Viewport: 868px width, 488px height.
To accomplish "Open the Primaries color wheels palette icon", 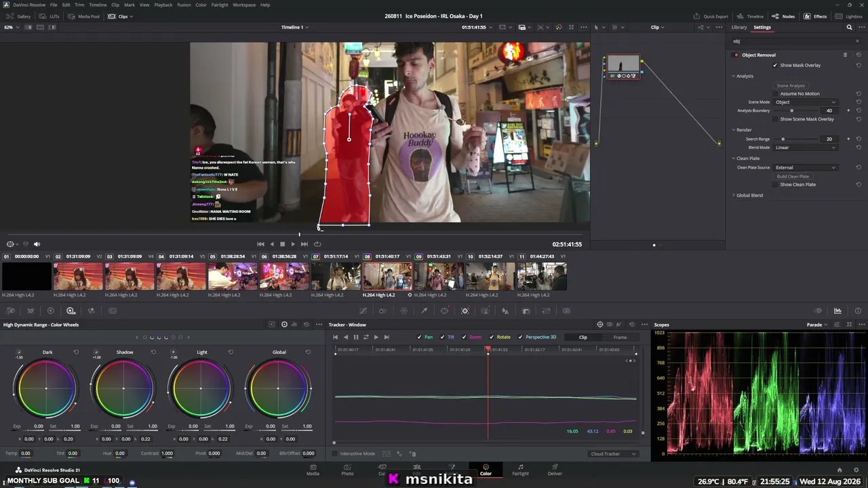I will [50, 311].
